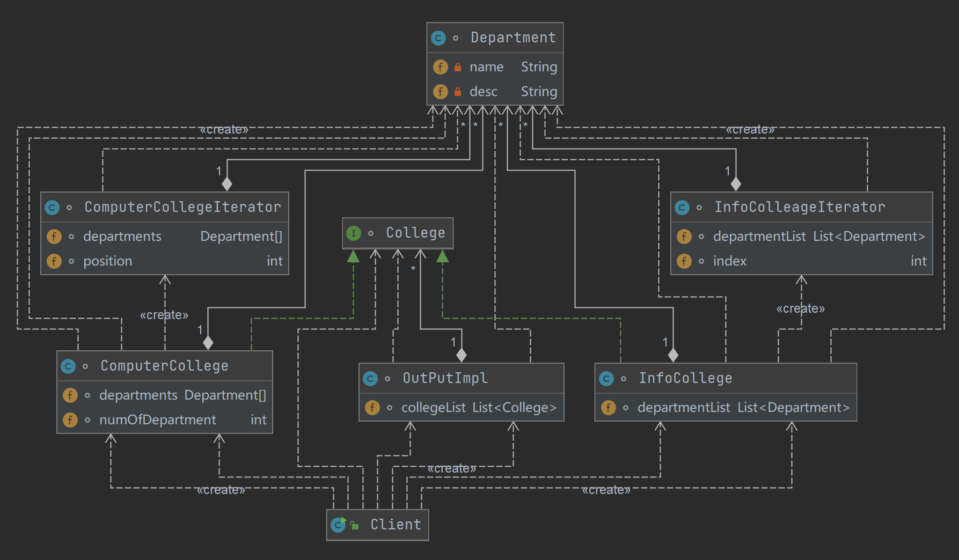Select the Client class name
Screen dimensions: 959x560
pos(396,525)
